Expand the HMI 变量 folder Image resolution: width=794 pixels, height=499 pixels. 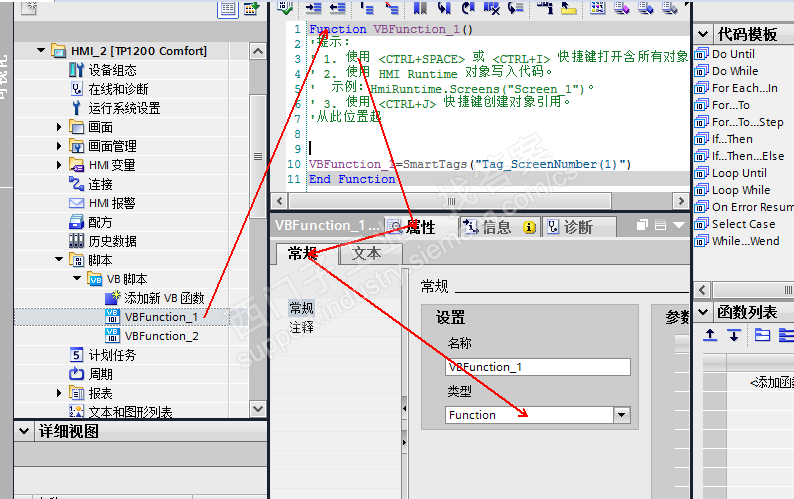click(x=59, y=165)
